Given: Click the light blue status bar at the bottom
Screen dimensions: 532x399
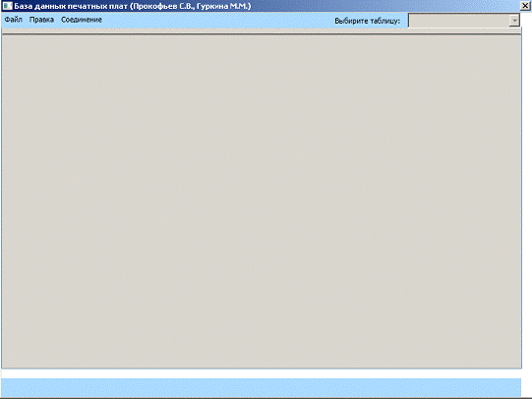Looking at the screenshot, I should pyautogui.click(x=261, y=387).
